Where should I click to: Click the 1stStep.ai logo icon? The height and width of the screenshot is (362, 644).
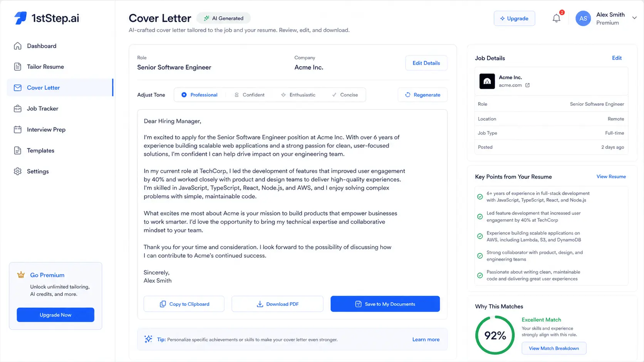tap(20, 18)
